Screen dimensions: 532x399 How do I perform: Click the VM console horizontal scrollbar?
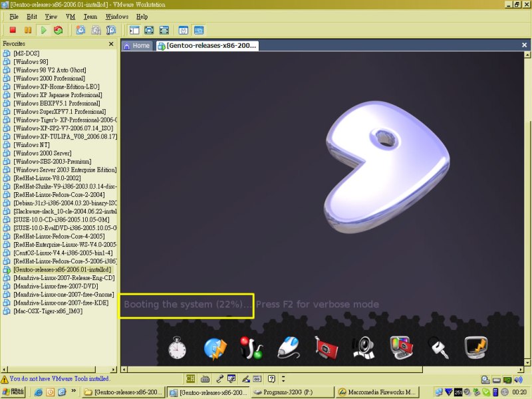click(x=321, y=370)
